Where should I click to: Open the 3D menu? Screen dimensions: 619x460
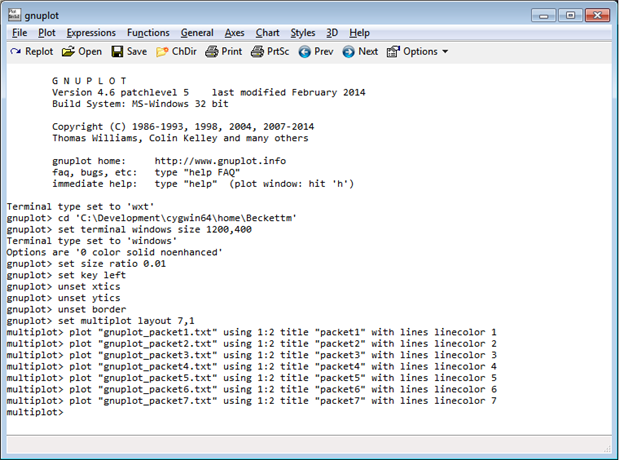pyautogui.click(x=332, y=33)
